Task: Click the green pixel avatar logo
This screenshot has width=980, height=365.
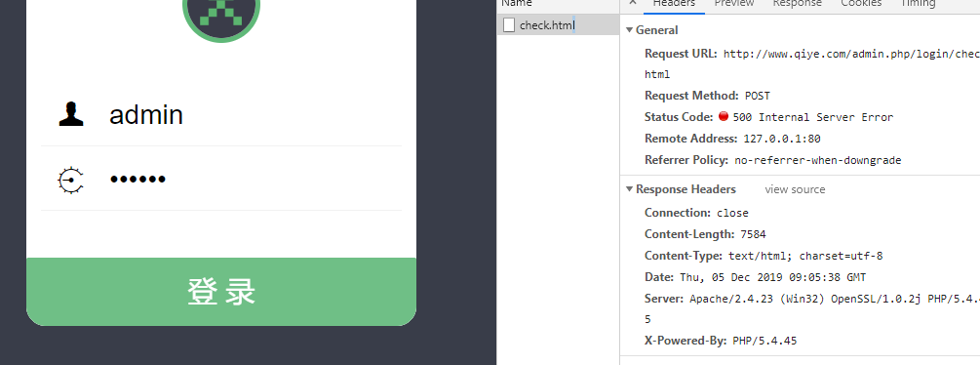Action: (221, 14)
